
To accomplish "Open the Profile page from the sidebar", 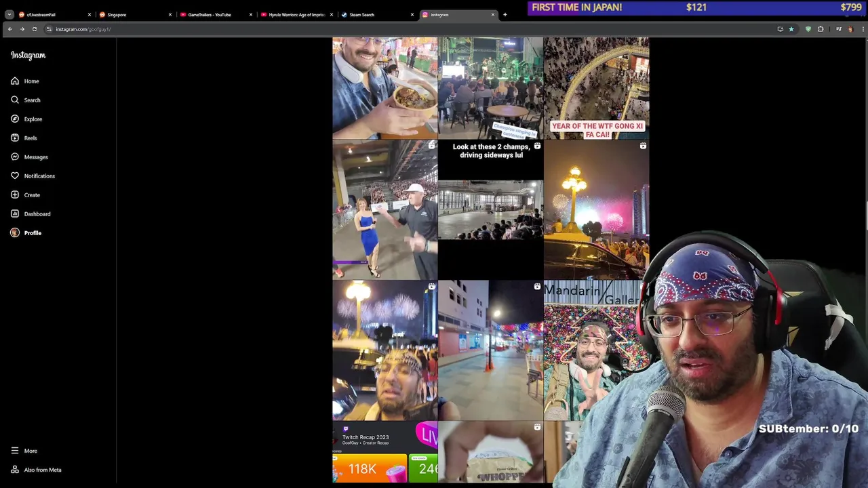I will pos(26,232).
